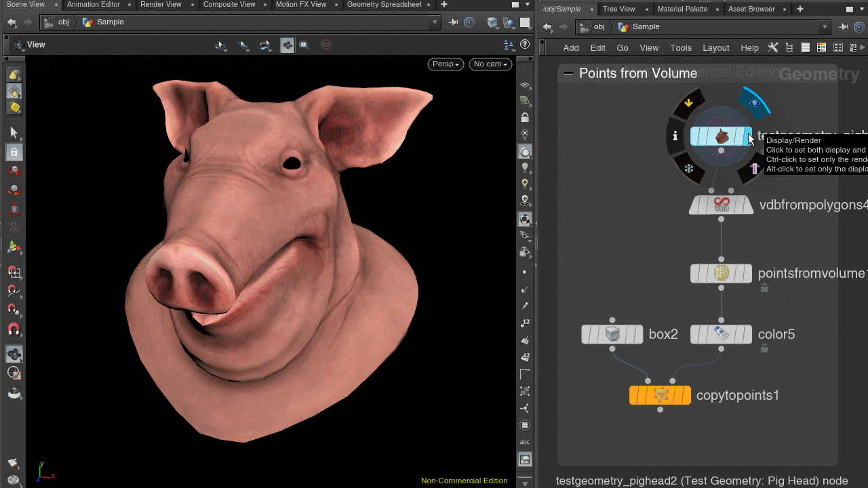Open the No cam camera dropdown
Image resolution: width=868 pixels, height=488 pixels.
coord(490,64)
